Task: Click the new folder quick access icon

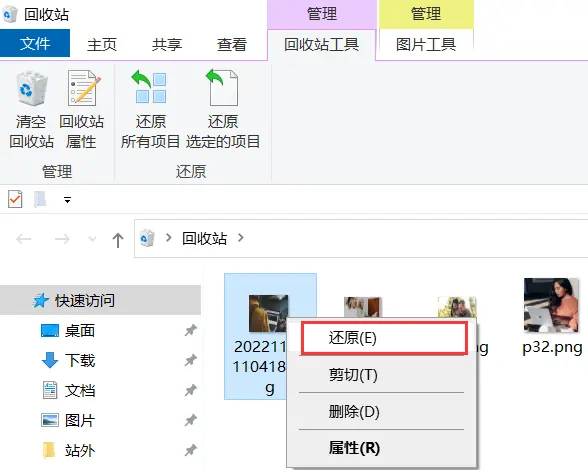Action: pos(40,199)
